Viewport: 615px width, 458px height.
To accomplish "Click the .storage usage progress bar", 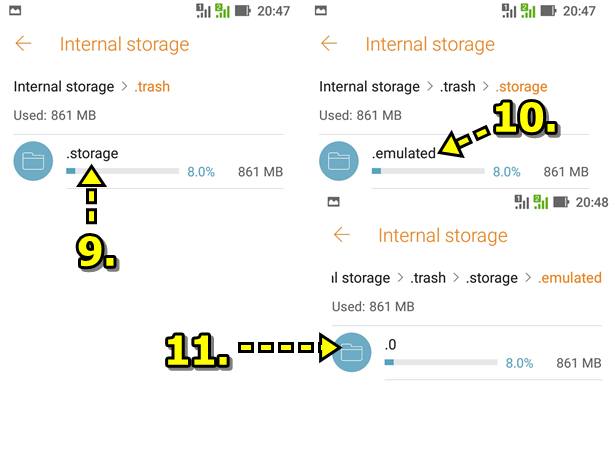I will pos(123,171).
